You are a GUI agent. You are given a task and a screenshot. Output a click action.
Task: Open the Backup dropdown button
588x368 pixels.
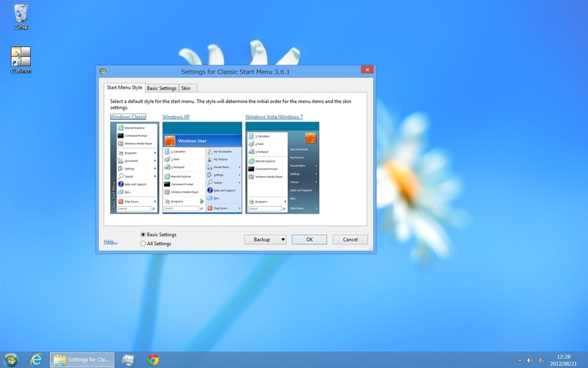point(265,240)
